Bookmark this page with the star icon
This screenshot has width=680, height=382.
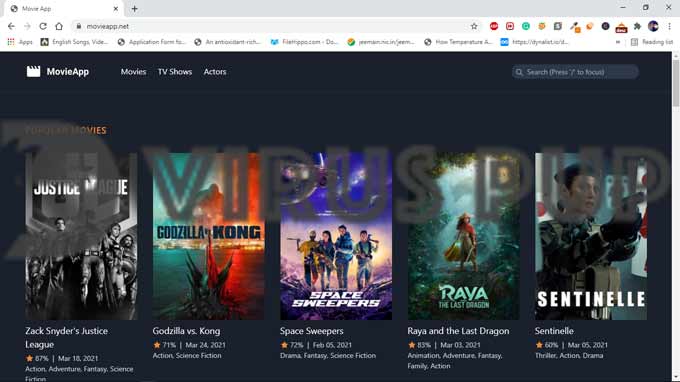pos(474,26)
